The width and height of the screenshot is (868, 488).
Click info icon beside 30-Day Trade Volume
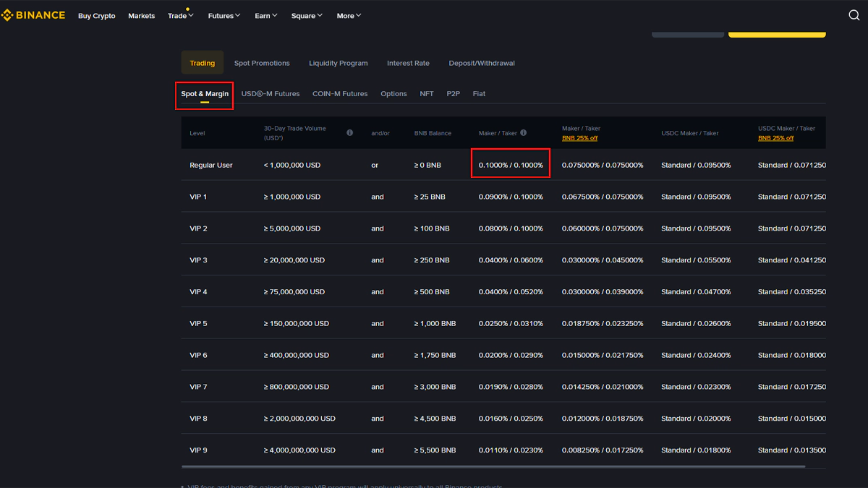(x=349, y=133)
